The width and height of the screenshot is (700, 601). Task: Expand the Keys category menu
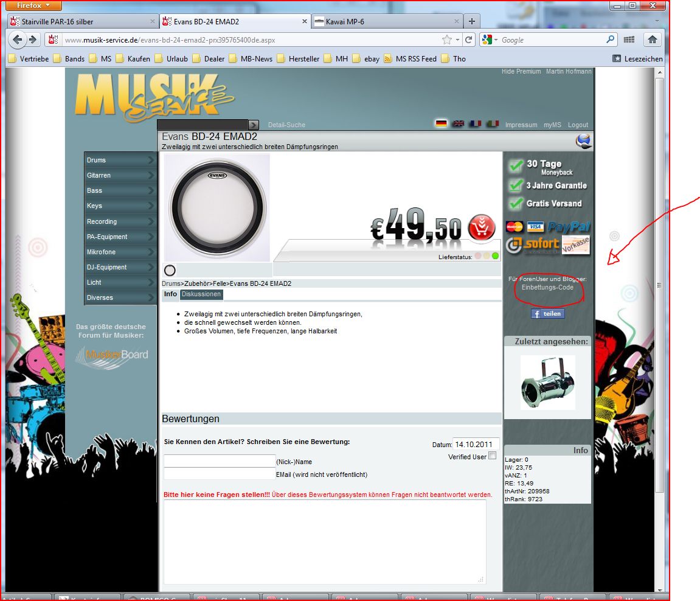click(120, 206)
